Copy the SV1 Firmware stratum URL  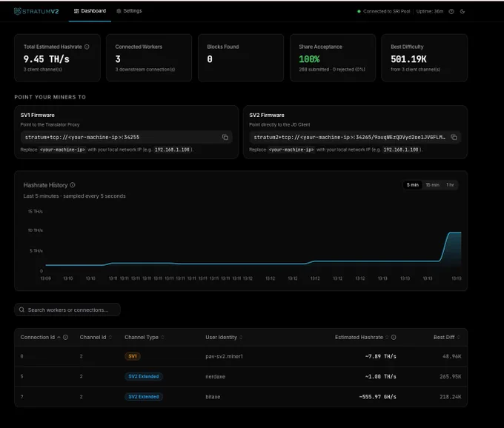[225, 137]
